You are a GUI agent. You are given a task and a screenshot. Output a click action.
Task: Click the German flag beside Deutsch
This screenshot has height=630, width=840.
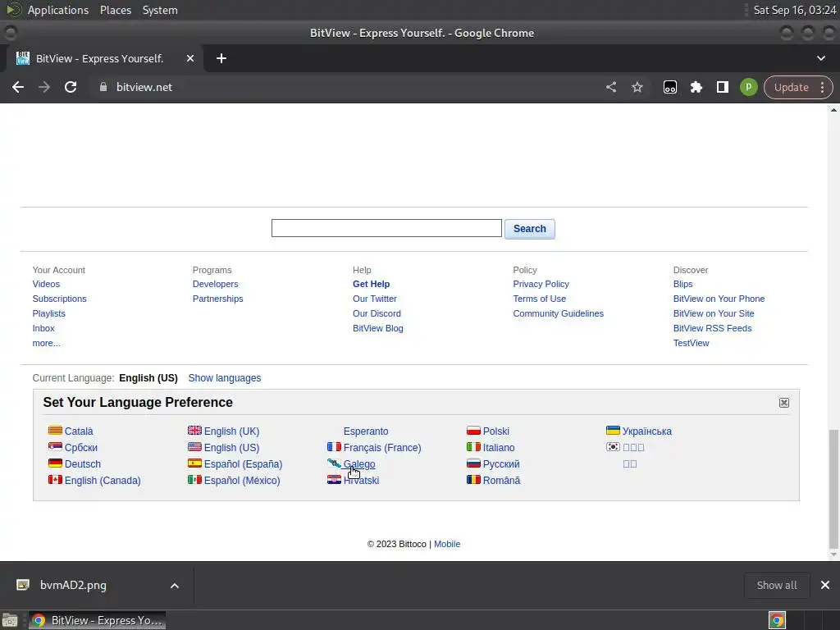[x=55, y=463]
